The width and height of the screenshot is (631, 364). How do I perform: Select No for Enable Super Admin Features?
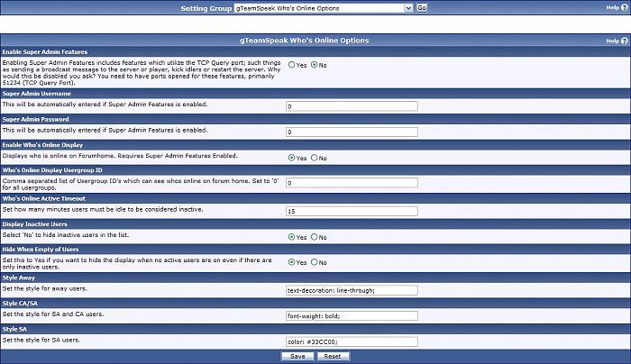point(315,65)
